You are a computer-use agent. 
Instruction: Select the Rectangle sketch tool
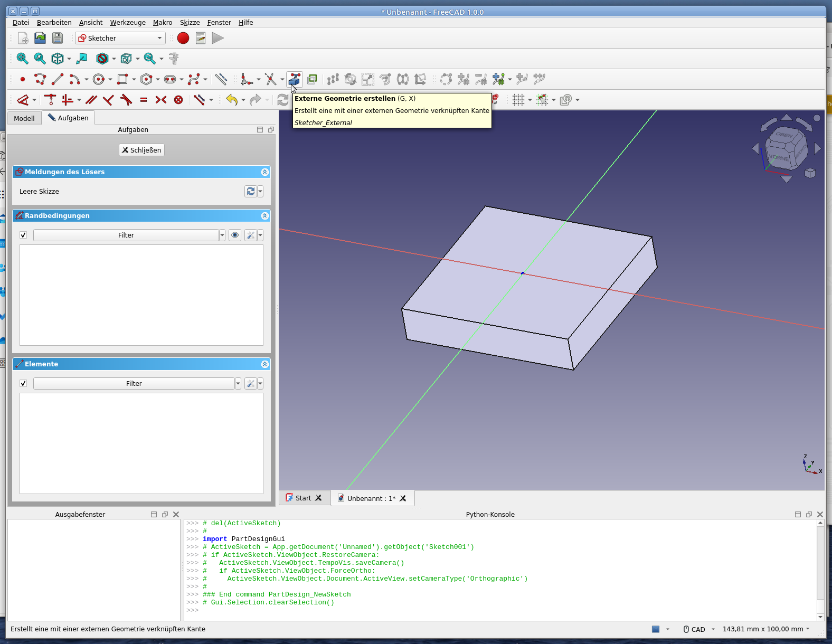[122, 79]
